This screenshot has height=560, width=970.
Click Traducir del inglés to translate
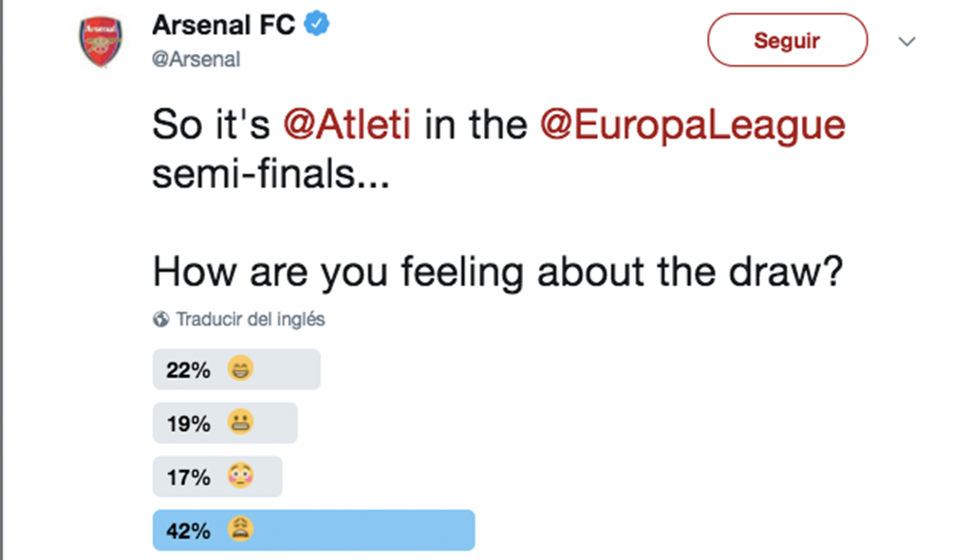251,320
